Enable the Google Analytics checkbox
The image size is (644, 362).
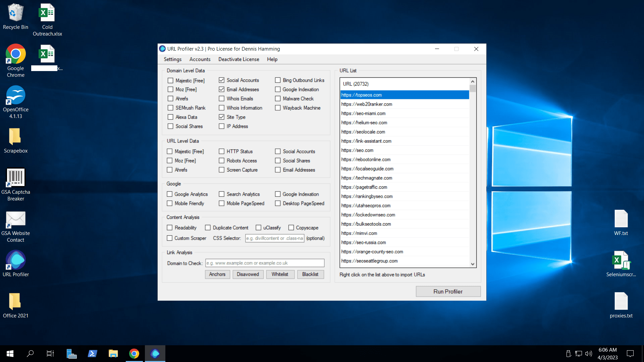(x=170, y=194)
